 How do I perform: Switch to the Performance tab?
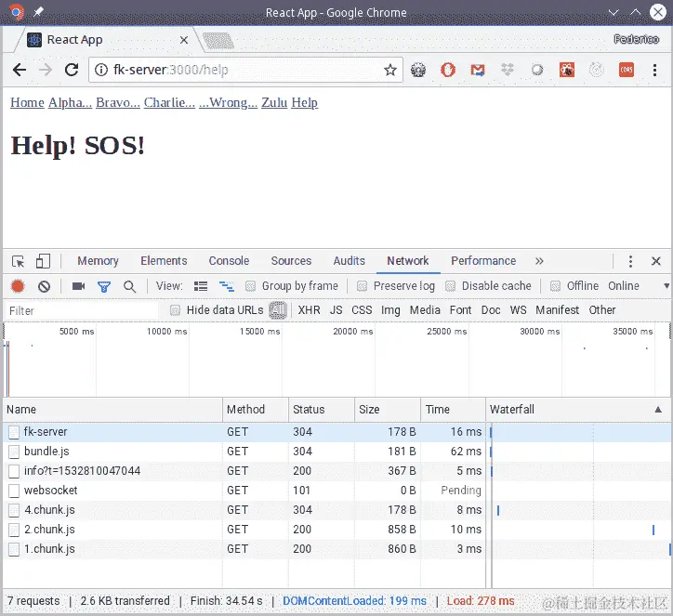(483, 261)
